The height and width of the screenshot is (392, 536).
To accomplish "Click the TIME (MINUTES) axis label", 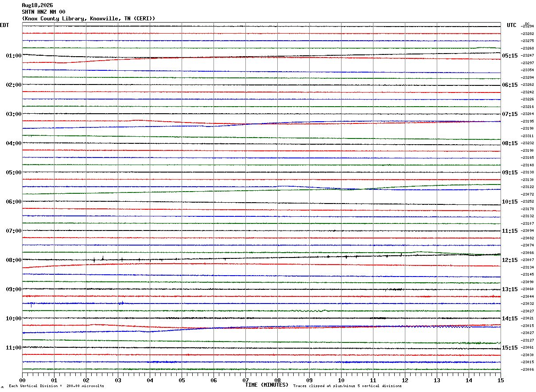I will click(x=267, y=385).
